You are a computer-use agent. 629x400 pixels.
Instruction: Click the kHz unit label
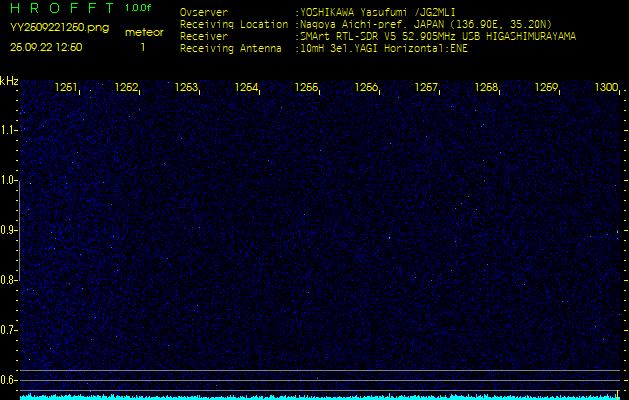(10, 81)
